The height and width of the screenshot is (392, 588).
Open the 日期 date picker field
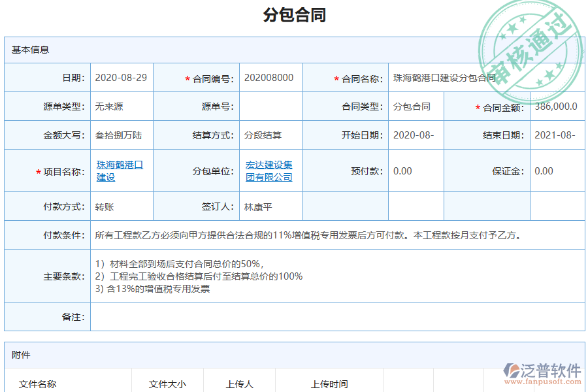coord(121,76)
